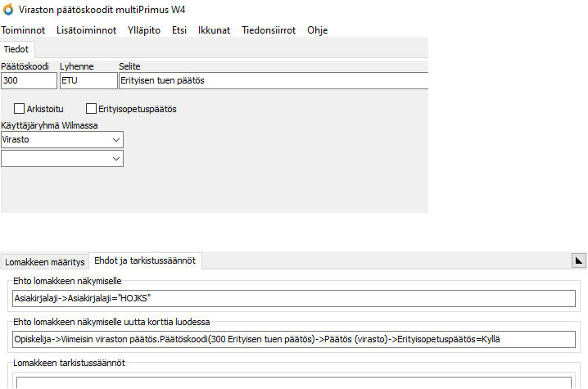The width and height of the screenshot is (588, 389).
Task: Enable the Erityisopetuspäätös checkbox
Action: click(x=91, y=108)
